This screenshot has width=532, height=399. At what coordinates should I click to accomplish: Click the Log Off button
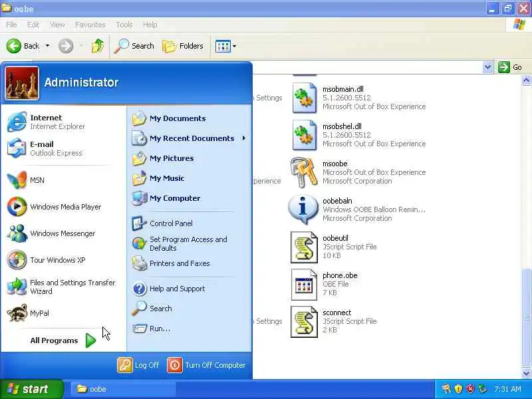[138, 365]
